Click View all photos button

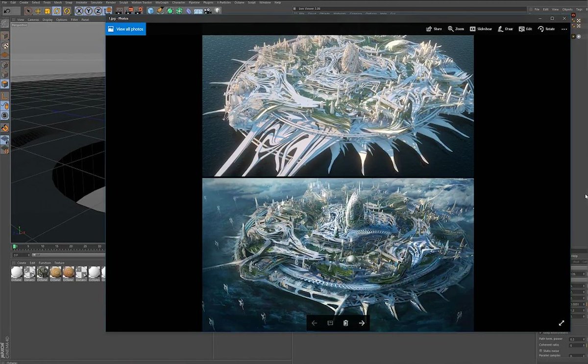pos(125,29)
